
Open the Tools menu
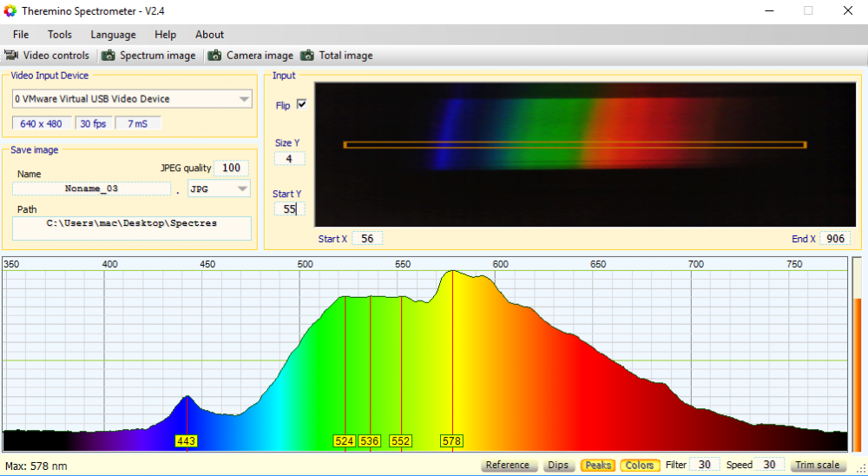pos(60,35)
